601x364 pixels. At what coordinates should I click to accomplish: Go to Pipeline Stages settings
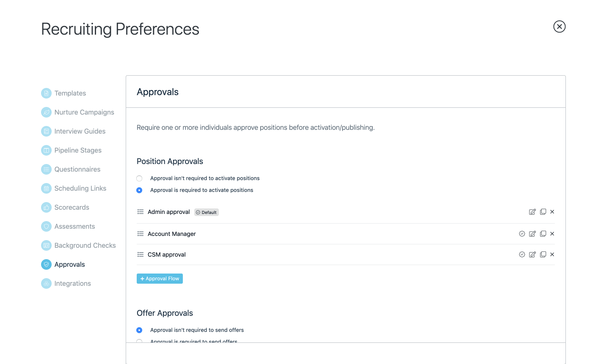click(x=78, y=150)
